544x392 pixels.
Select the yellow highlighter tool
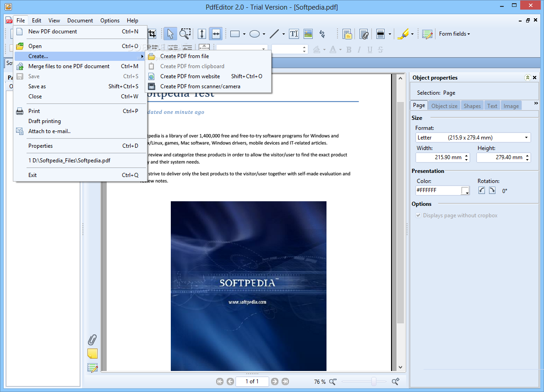point(403,34)
